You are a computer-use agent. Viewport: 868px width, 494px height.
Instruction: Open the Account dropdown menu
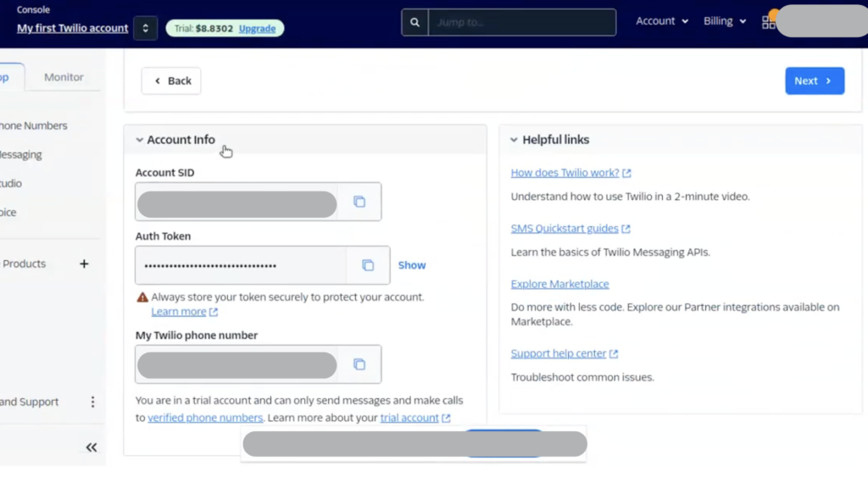coord(662,21)
